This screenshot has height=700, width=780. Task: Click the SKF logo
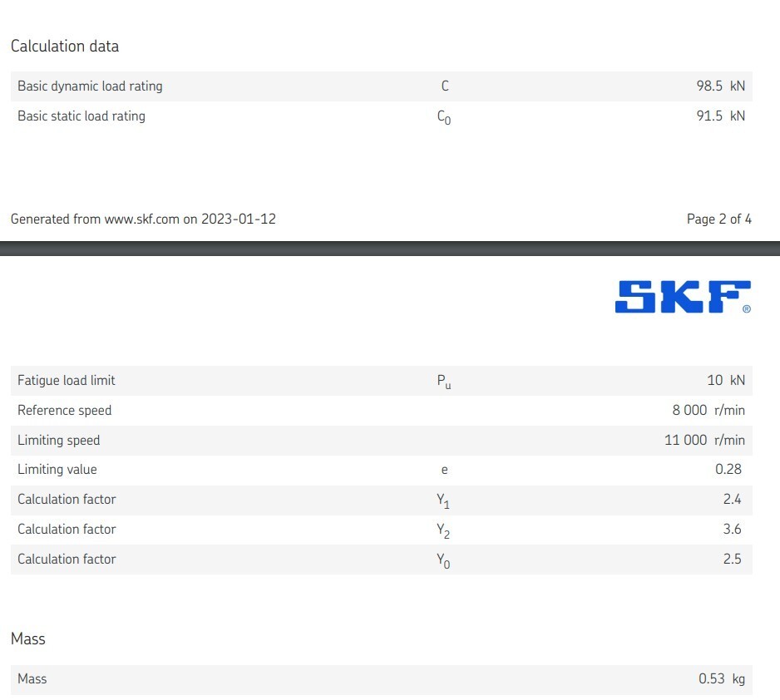[683, 297]
